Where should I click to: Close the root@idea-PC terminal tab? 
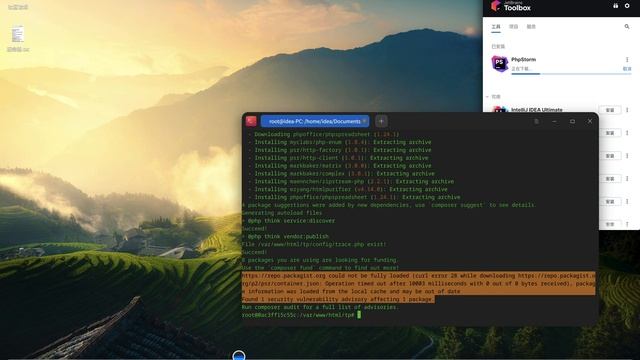(364, 121)
